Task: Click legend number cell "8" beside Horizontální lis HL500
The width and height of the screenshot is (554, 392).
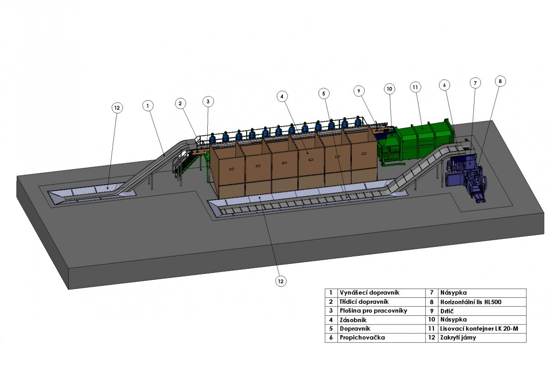Action: 431,302
